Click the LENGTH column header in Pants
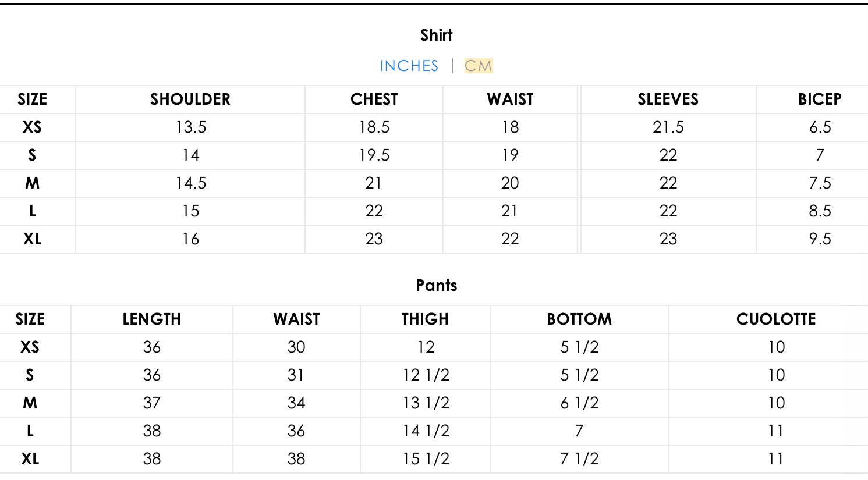868x480 pixels. pyautogui.click(x=151, y=319)
